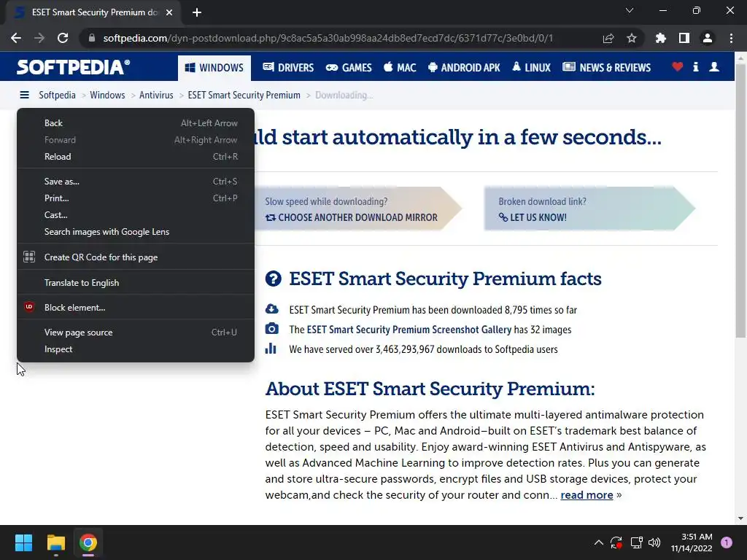Bookmark this page with the star icon
This screenshot has height=560, width=747.
632,38
